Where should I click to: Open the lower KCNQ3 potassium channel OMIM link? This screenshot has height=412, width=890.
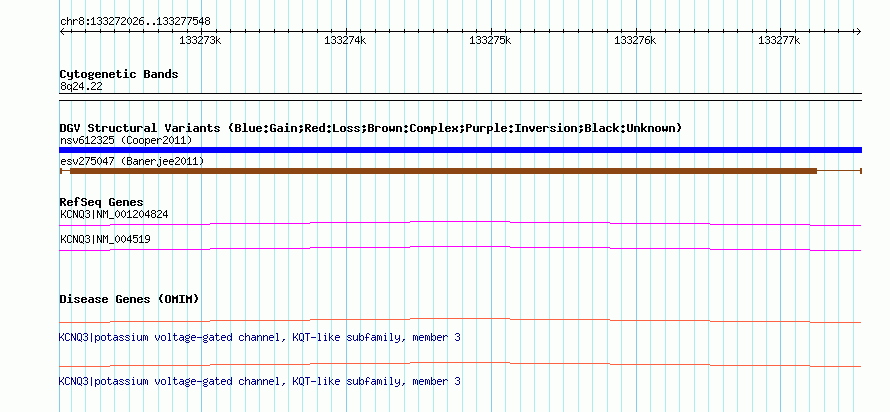259,381
